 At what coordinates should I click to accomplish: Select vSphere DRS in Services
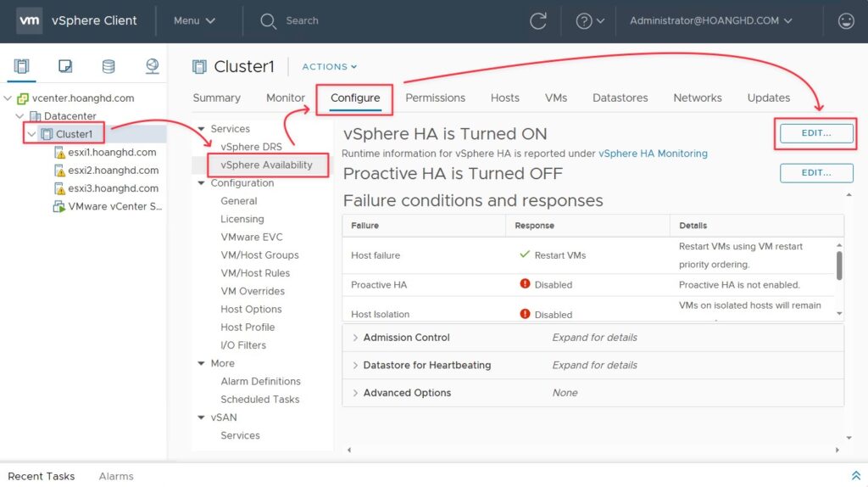coord(251,147)
